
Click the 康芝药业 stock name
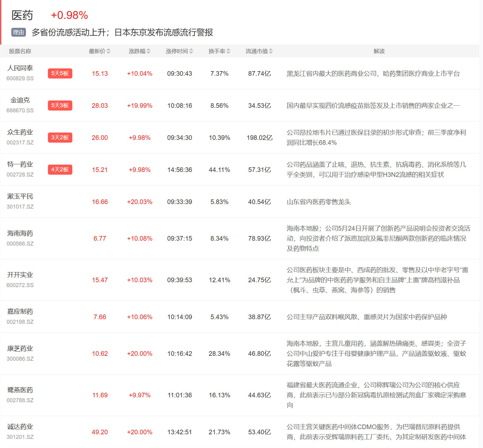pos(20,348)
